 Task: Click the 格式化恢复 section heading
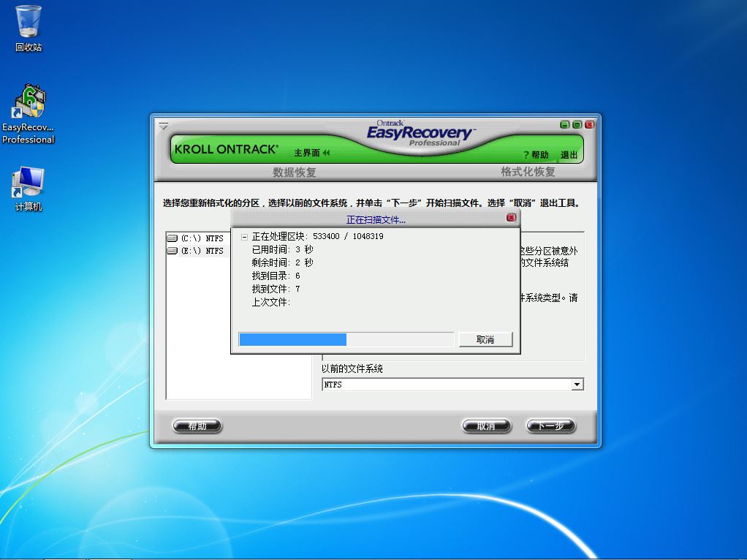pyautogui.click(x=528, y=172)
